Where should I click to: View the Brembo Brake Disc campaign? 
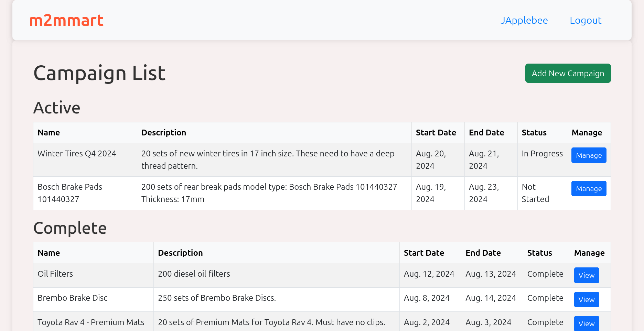click(x=586, y=299)
